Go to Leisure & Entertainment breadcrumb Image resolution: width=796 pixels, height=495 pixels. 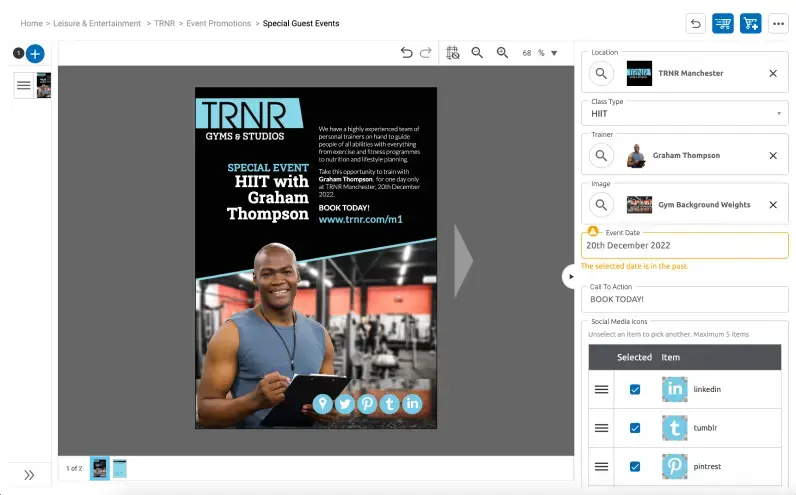click(97, 23)
